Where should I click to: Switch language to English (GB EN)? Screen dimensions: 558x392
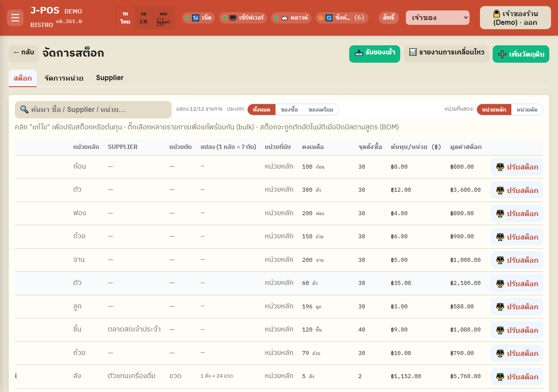click(x=143, y=18)
